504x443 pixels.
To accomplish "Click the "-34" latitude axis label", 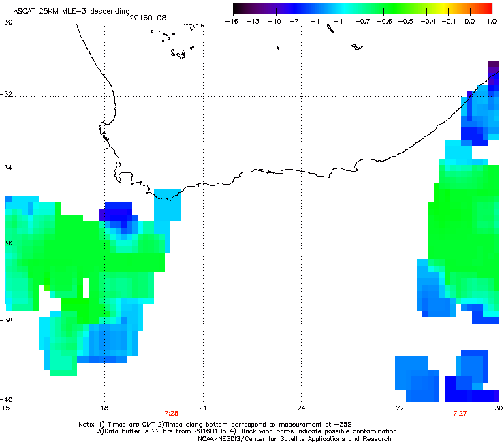I will coord(6,168).
